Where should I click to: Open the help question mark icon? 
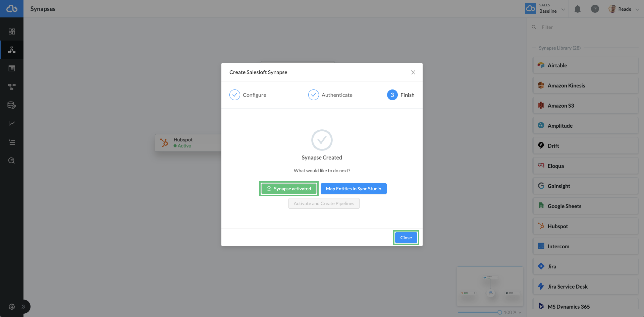pos(595,9)
